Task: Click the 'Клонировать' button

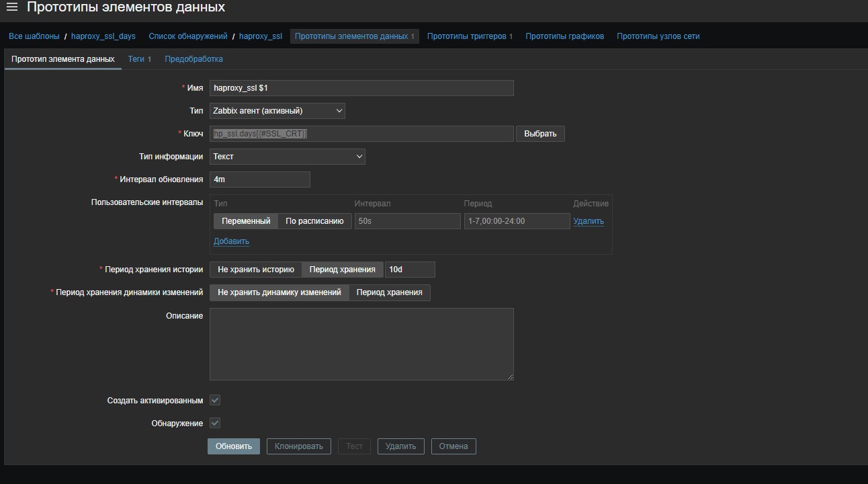Action: 299,446
